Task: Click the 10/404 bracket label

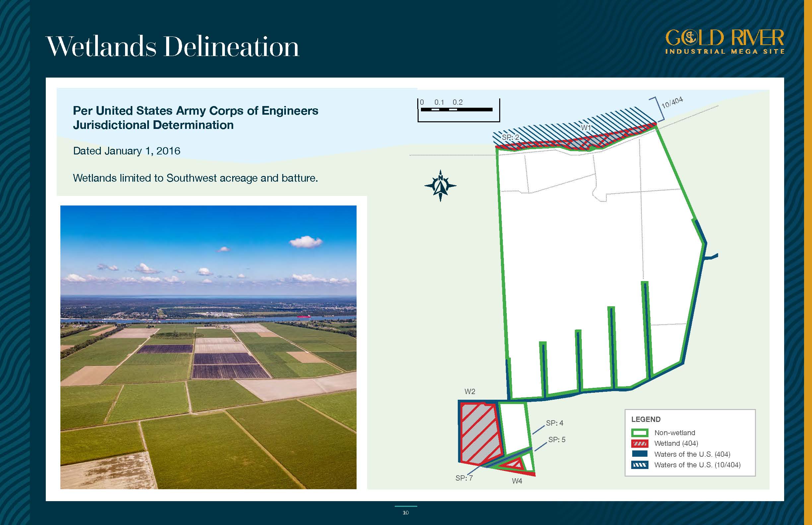Action: click(x=672, y=103)
